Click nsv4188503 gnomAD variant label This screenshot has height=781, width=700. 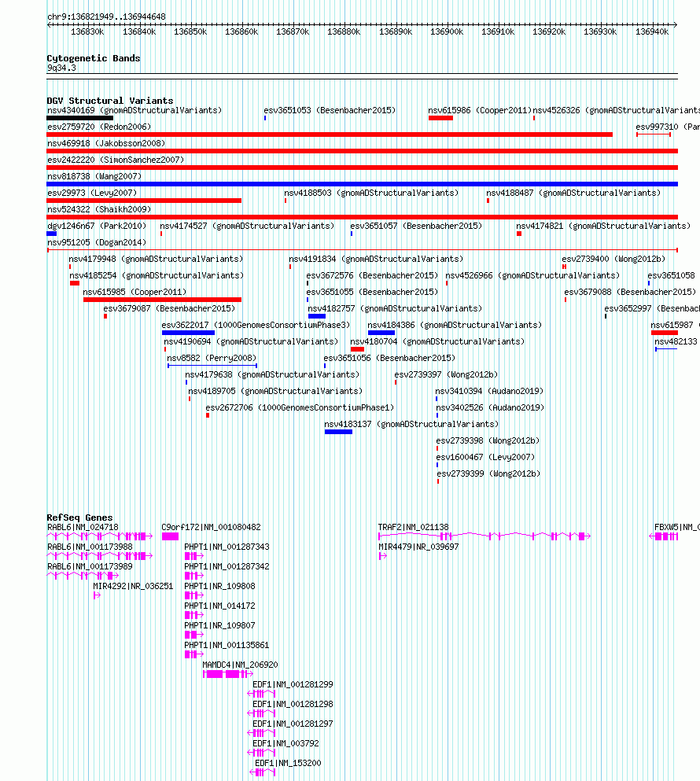(371, 193)
